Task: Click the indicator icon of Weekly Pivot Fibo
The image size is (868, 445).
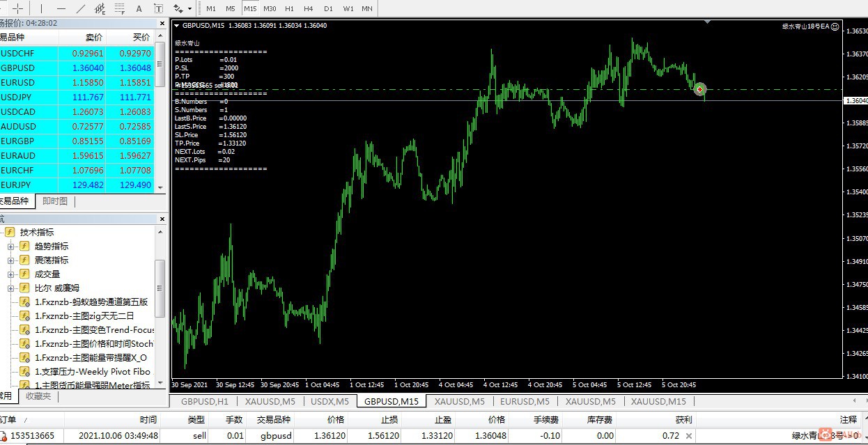Action: [24, 371]
